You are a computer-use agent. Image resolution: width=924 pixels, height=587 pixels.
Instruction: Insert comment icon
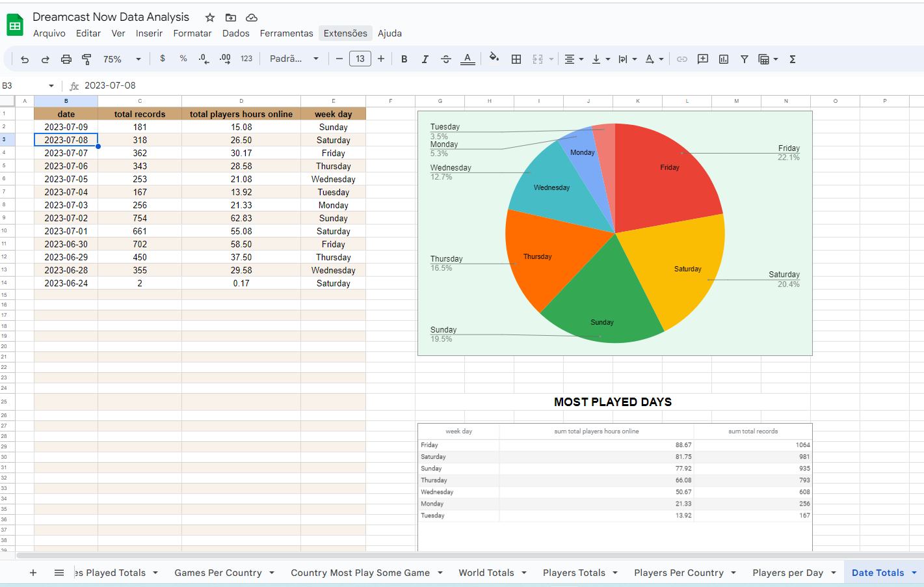[x=703, y=59]
